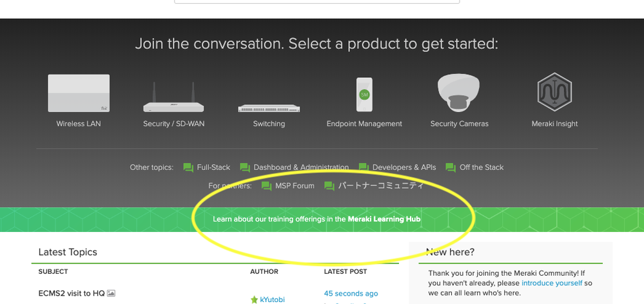Click the Full-Stack chat bubble icon
Viewport: 644px width, 304px height.
point(188,167)
